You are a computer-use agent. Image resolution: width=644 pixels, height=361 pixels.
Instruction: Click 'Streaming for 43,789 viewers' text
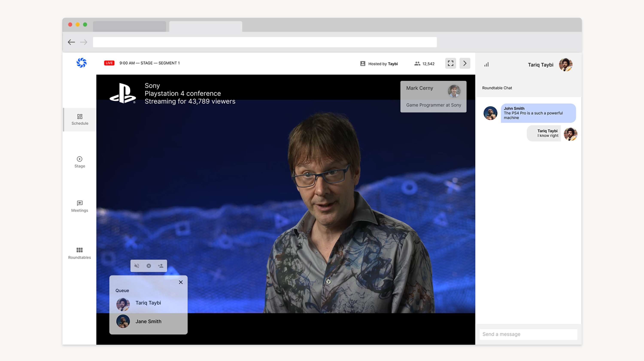(190, 101)
